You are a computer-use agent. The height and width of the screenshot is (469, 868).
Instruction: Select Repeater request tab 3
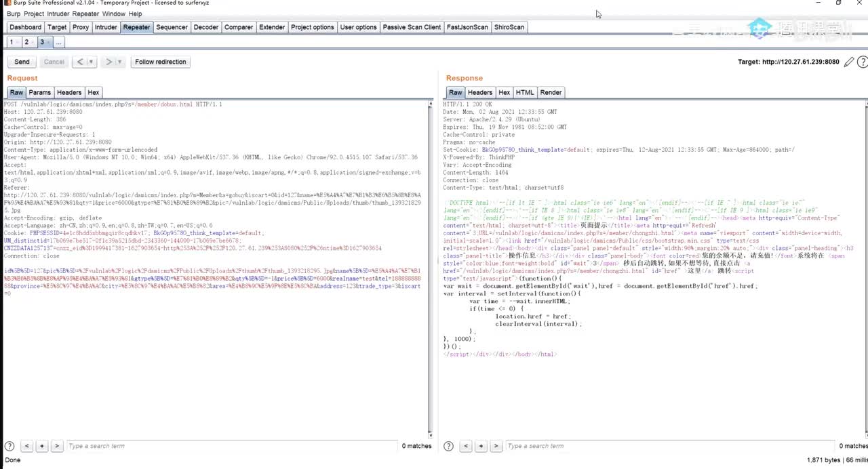[44, 42]
